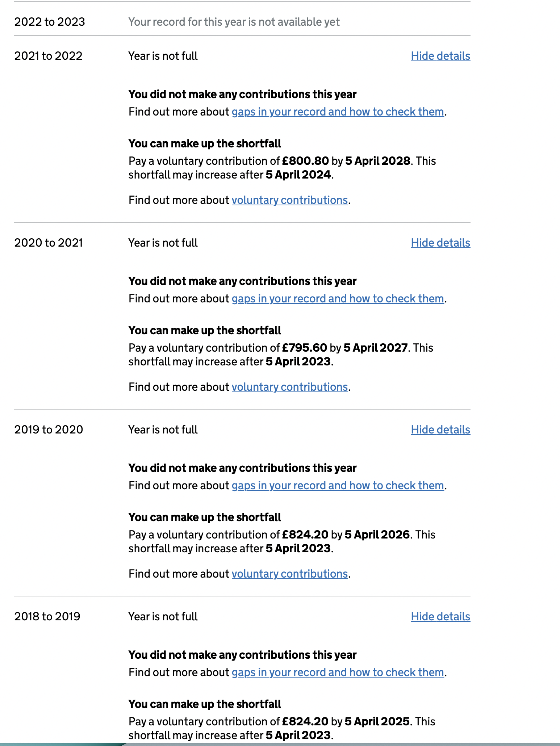The image size is (560, 746).
Task: Open gaps in your record link under 2020 to 2021
Action: (338, 298)
